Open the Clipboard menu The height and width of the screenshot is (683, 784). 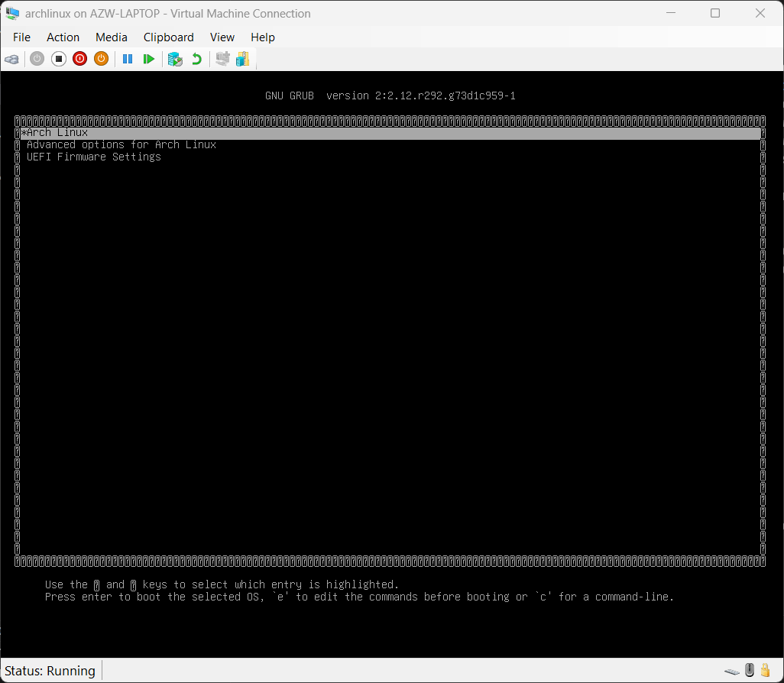coord(168,37)
